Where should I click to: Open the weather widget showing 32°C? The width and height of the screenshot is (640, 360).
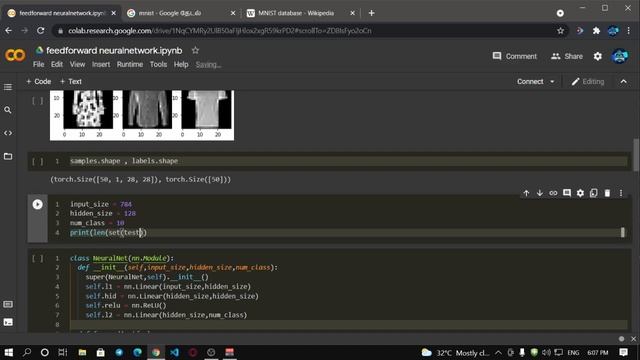[x=455, y=353]
